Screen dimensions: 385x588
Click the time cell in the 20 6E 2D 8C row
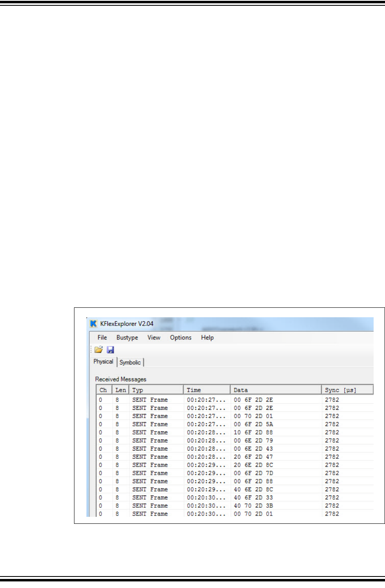pos(206,465)
